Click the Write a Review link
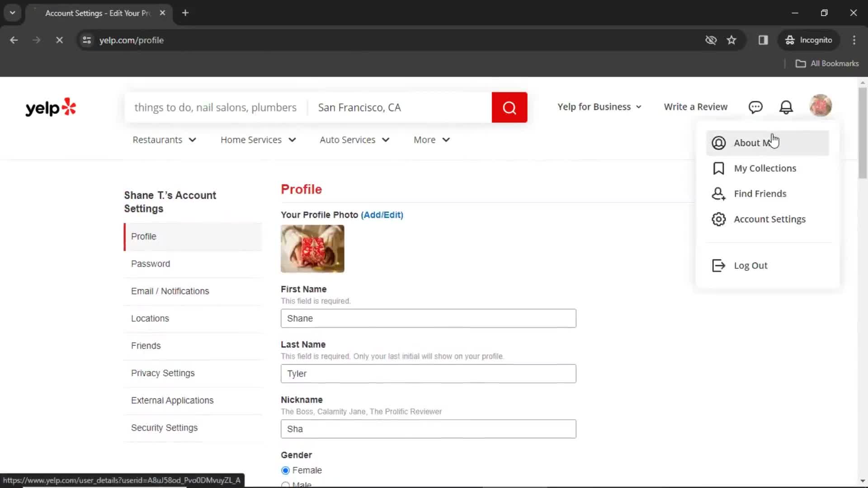The image size is (868, 488). pos(695,107)
